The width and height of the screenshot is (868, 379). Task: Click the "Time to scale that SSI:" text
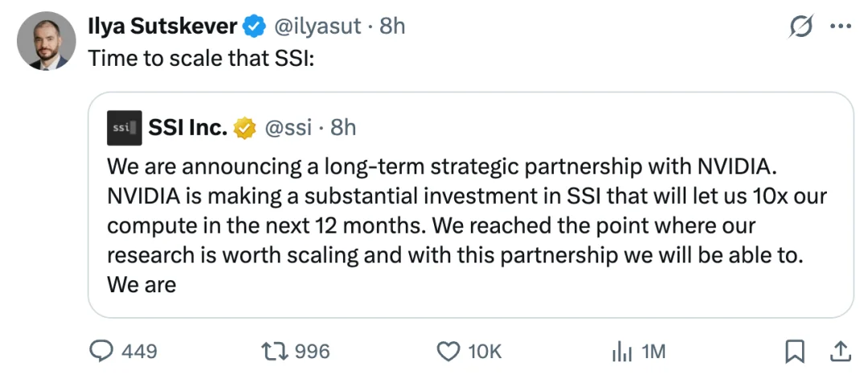coord(202,58)
